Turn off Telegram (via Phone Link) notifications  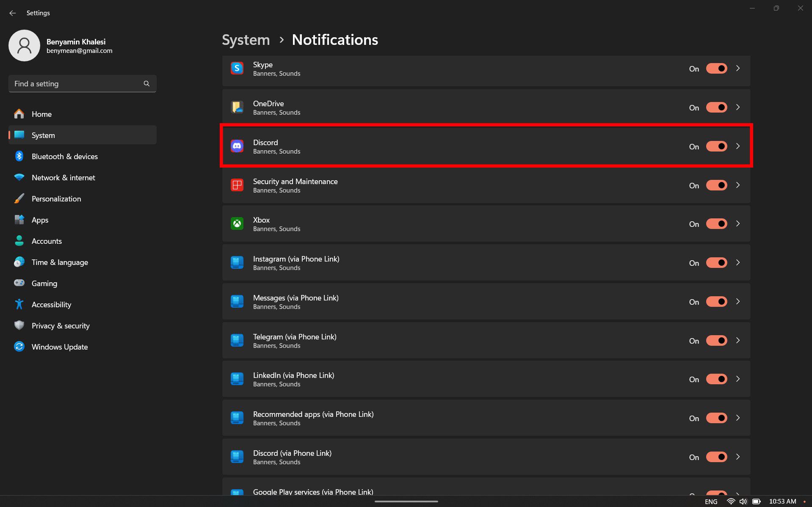tap(716, 340)
